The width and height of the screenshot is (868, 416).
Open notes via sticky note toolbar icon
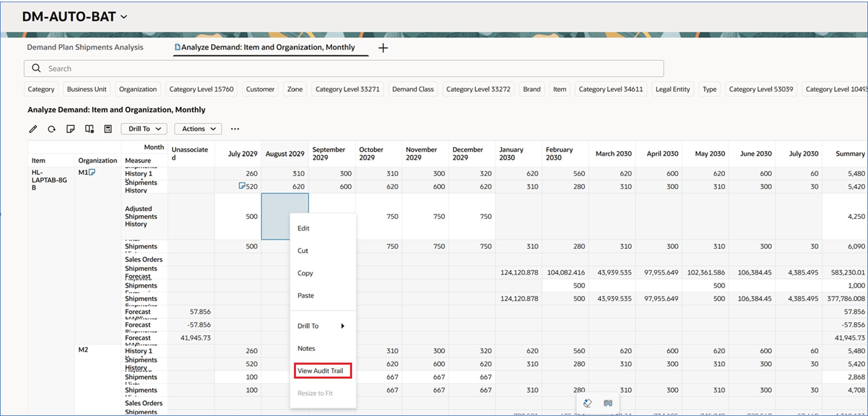[70, 129]
